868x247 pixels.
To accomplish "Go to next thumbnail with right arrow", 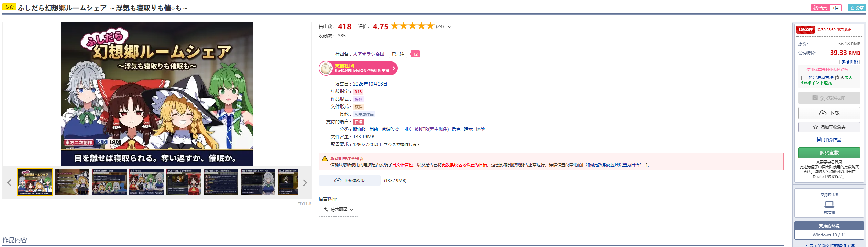I will pos(305,183).
